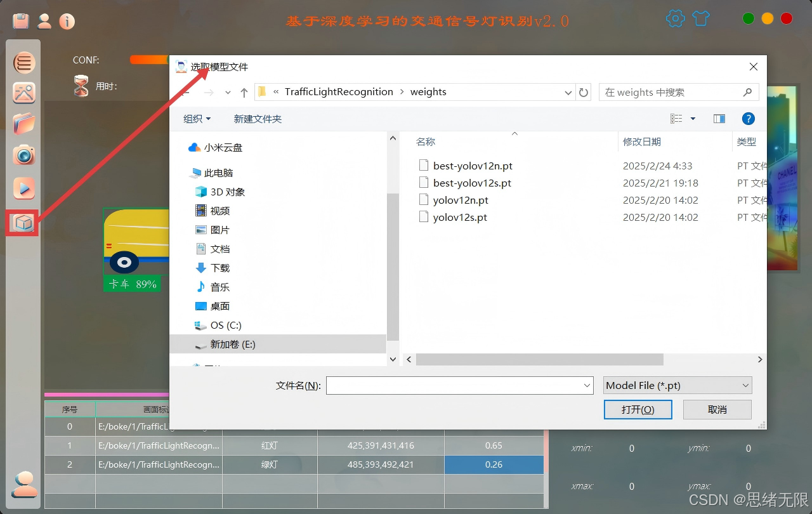812x514 pixels.
Task: Select the video playback sidebar icon
Action: (24, 188)
